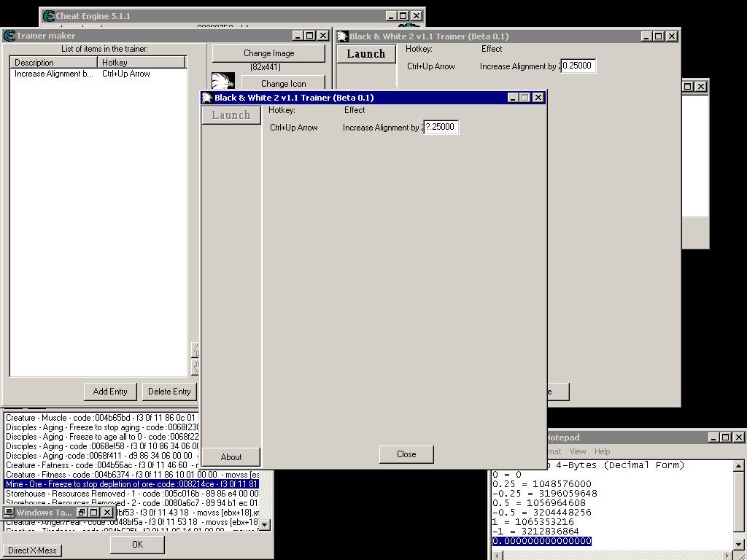The image size is (747, 560).
Task: Restore the minimized Windows Task Manager window
Action: click(82, 513)
